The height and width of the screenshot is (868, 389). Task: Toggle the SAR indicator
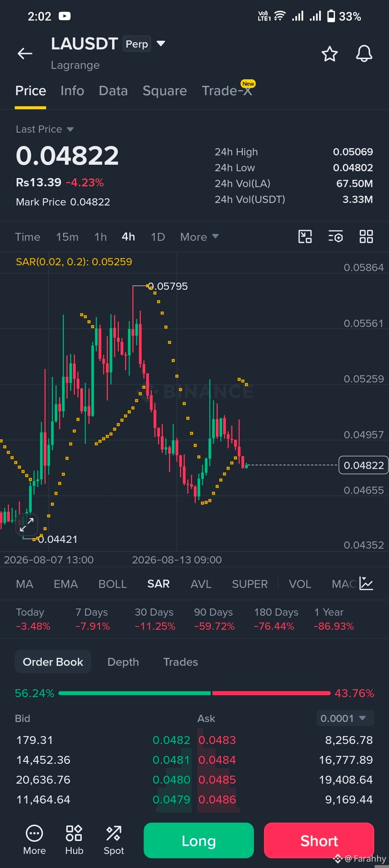click(x=158, y=584)
